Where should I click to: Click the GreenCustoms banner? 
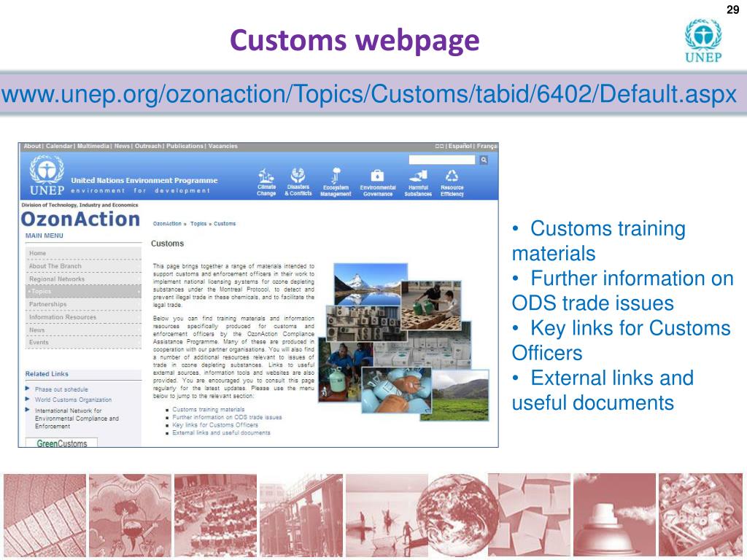pyautogui.click(x=61, y=443)
